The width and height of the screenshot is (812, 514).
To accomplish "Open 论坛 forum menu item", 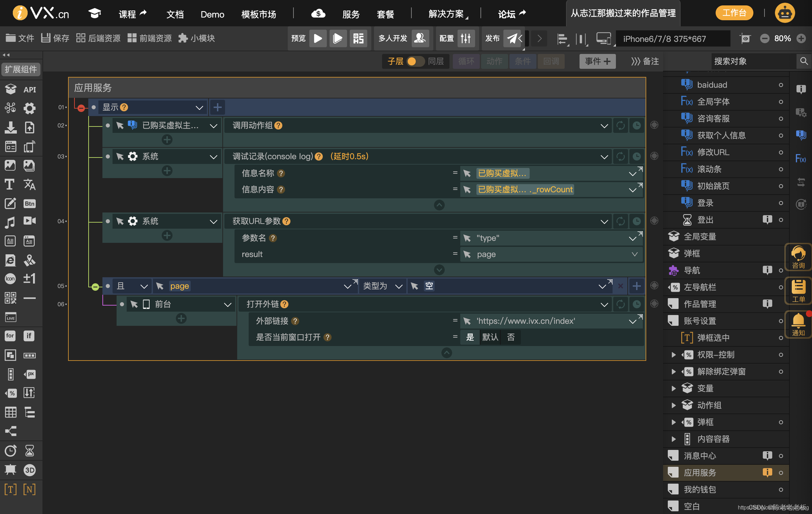I will click(507, 13).
